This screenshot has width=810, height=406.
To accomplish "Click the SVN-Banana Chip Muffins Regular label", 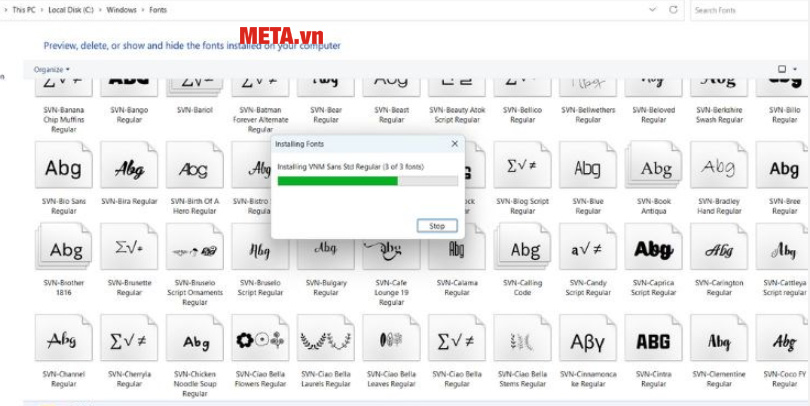I will 64,120.
